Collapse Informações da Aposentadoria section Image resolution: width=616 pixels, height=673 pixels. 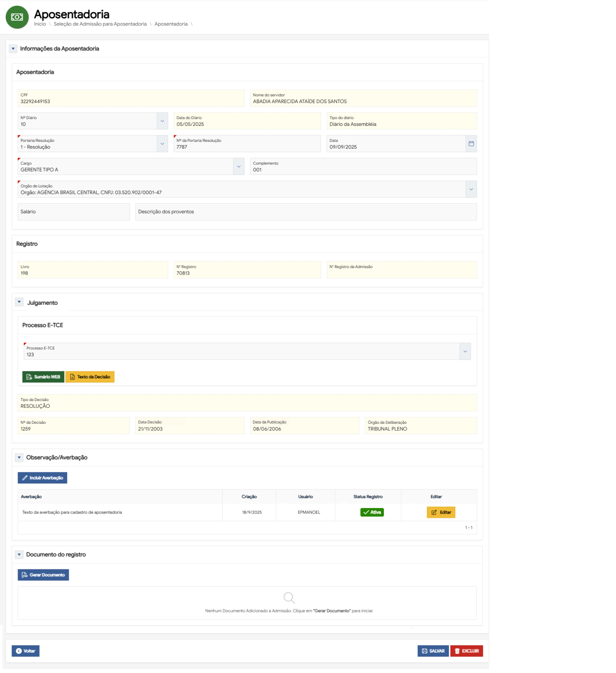tap(13, 49)
